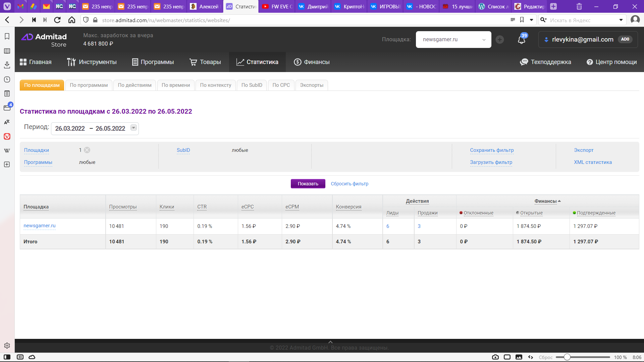The image size is (644, 362).
Task: Open the Финансы menu
Action: [312, 62]
